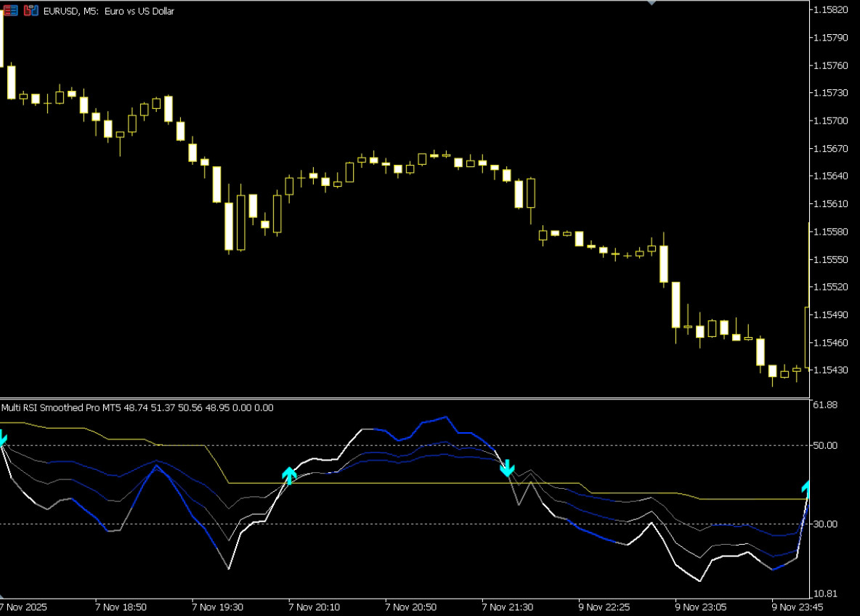Viewport: 860px width, 616px height.
Task: Select price level 1.15460 on scale
Action: click(831, 343)
